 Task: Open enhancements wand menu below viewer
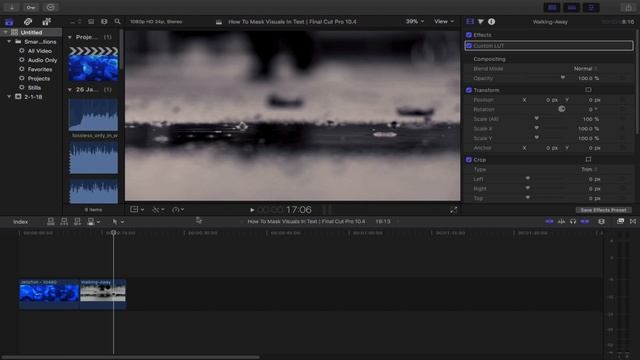(158, 209)
